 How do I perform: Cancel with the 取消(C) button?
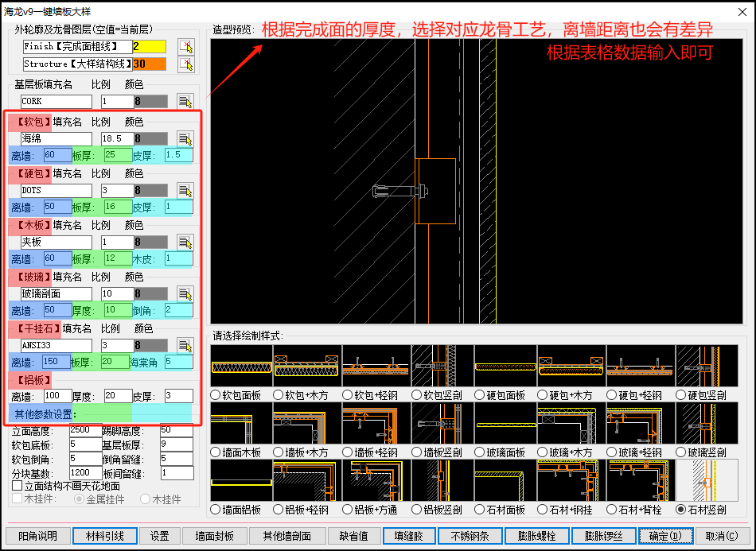[722, 536]
